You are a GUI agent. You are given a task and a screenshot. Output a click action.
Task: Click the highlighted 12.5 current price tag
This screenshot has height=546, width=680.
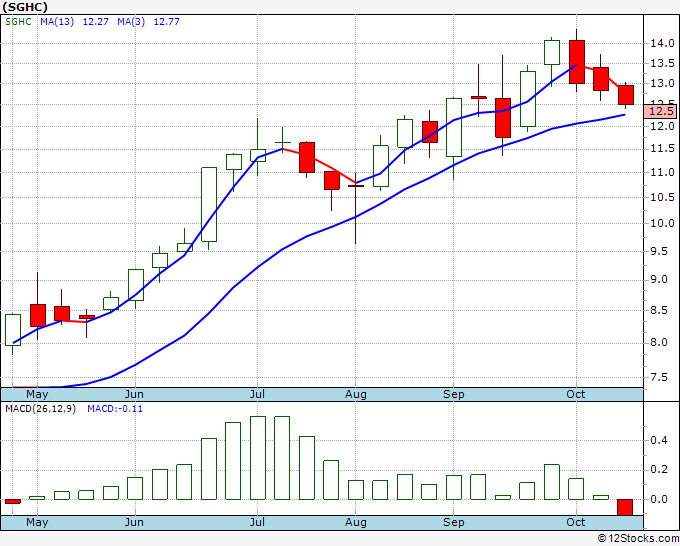[660, 111]
